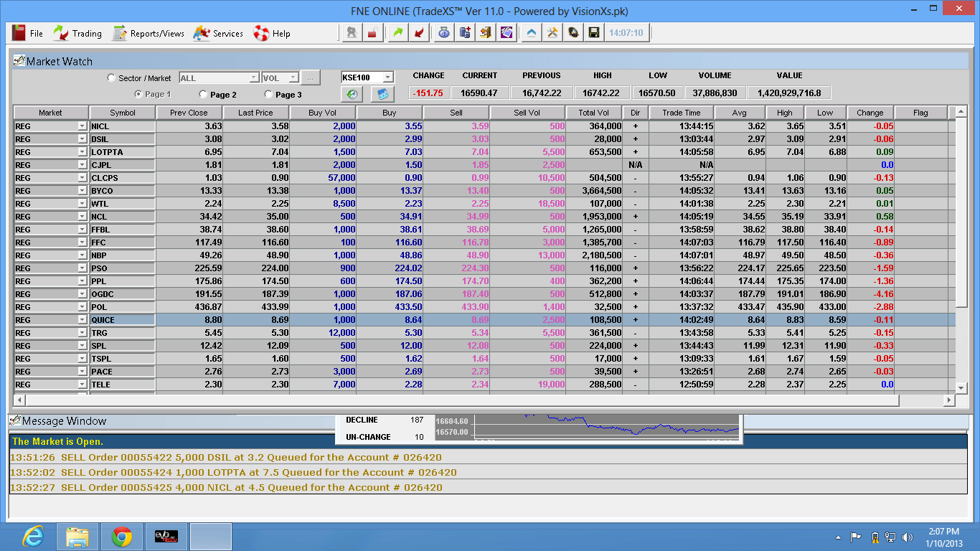Image resolution: width=980 pixels, height=551 pixels.
Task: Open the Reports/Views menu
Action: tap(148, 32)
